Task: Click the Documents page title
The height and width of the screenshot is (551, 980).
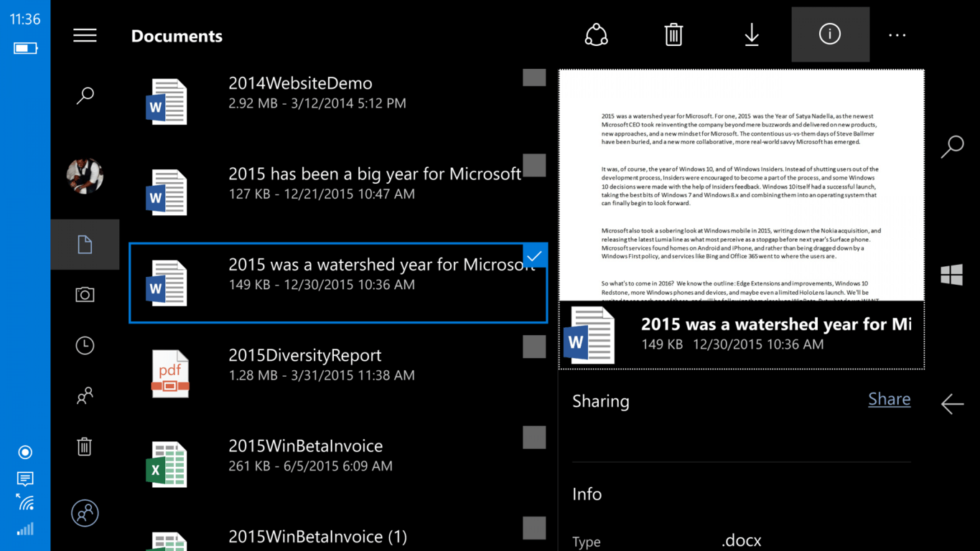Action: 177,36
